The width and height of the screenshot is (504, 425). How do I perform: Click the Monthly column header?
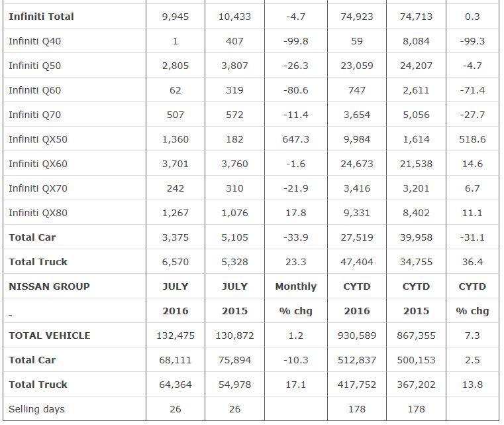pos(295,286)
